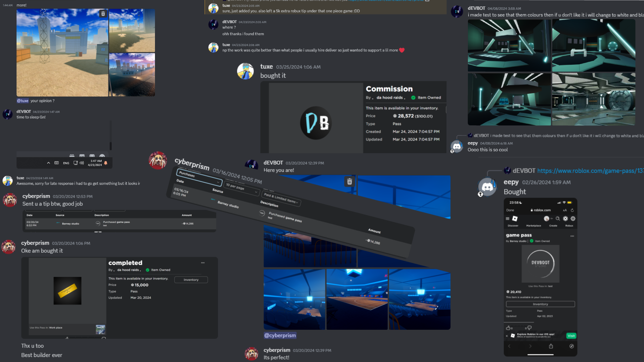Click dEVBOT username on 'Here you are!' message
The height and width of the screenshot is (362, 644).
(x=273, y=163)
